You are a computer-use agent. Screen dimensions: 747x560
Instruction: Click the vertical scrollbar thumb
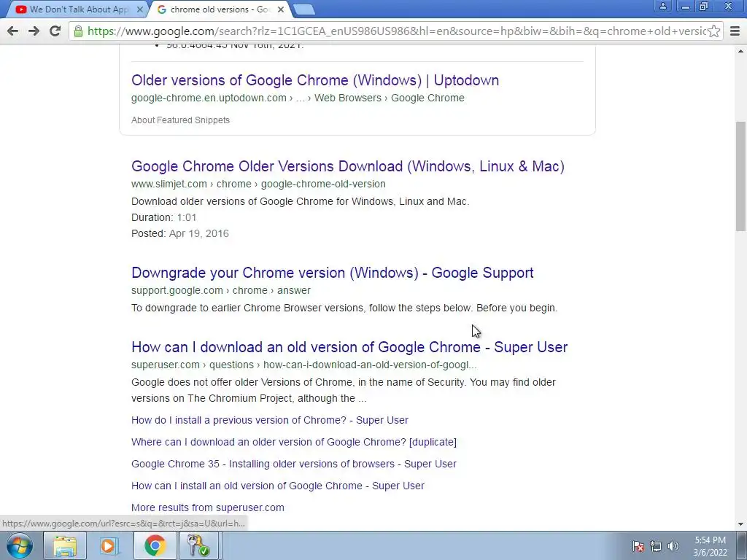740,176
